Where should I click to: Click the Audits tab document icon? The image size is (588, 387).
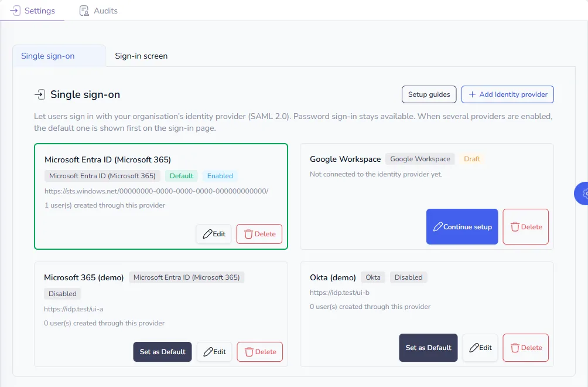[x=84, y=11]
